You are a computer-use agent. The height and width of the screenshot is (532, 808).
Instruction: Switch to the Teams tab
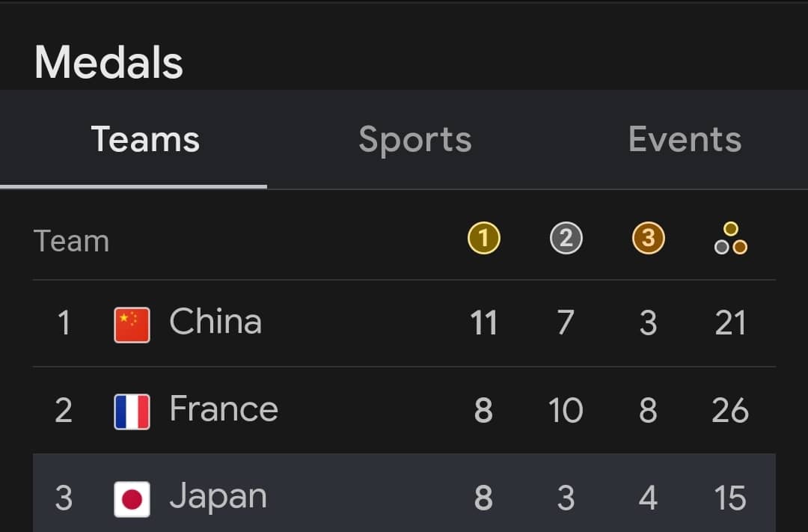[x=145, y=139]
